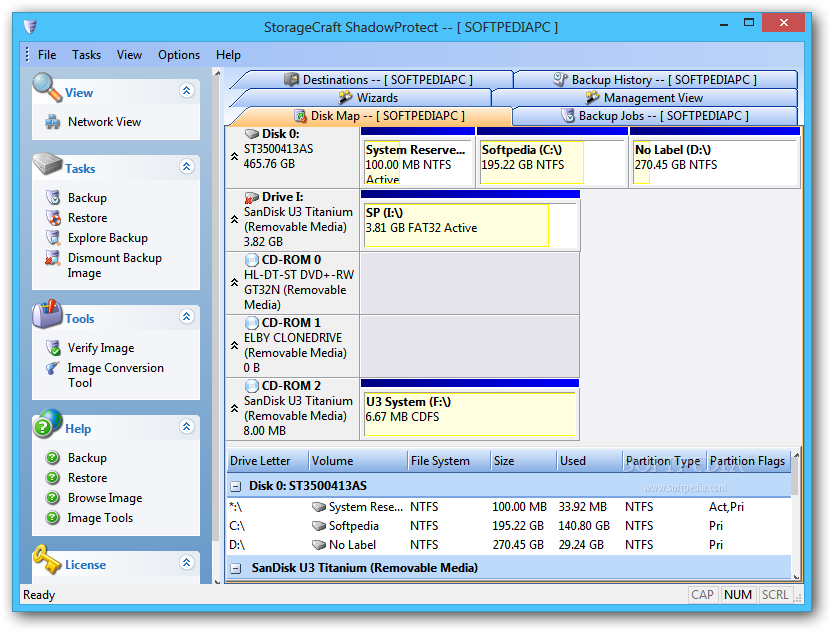Switch to the Destinations tab
This screenshot has width=832, height=632.
(378, 80)
